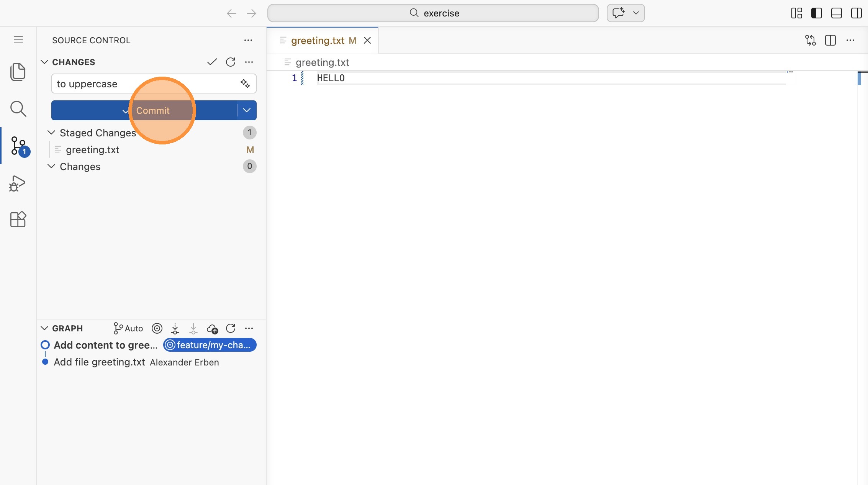868x485 pixels.
Task: Refresh the Changes section
Action: click(231, 62)
